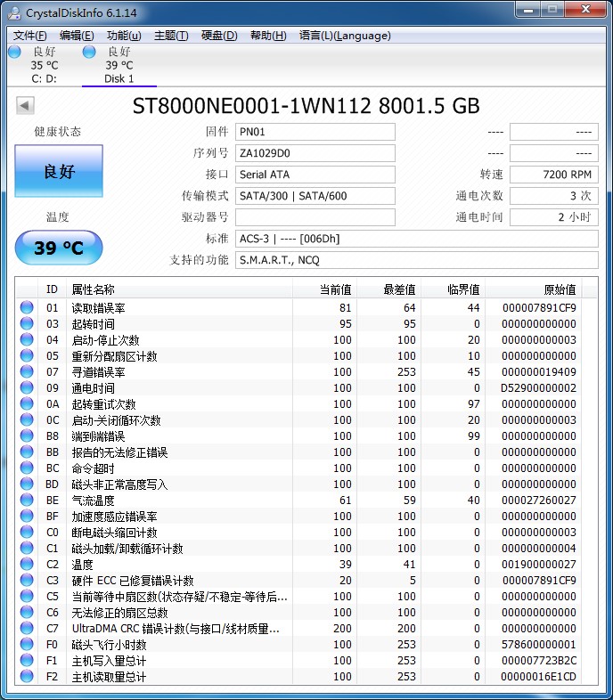Click the 39 °C temperature button
Image resolution: width=613 pixels, height=700 pixels.
coord(59,248)
